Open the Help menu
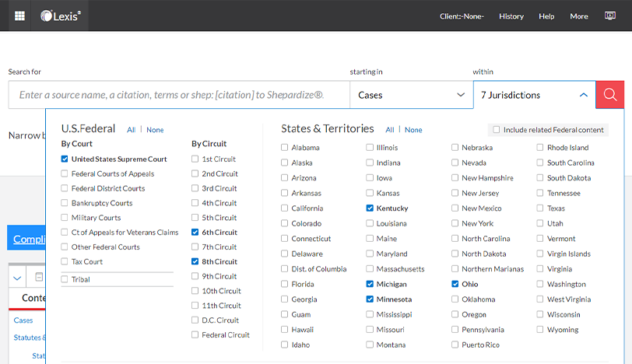This screenshot has width=632, height=364. (x=546, y=16)
